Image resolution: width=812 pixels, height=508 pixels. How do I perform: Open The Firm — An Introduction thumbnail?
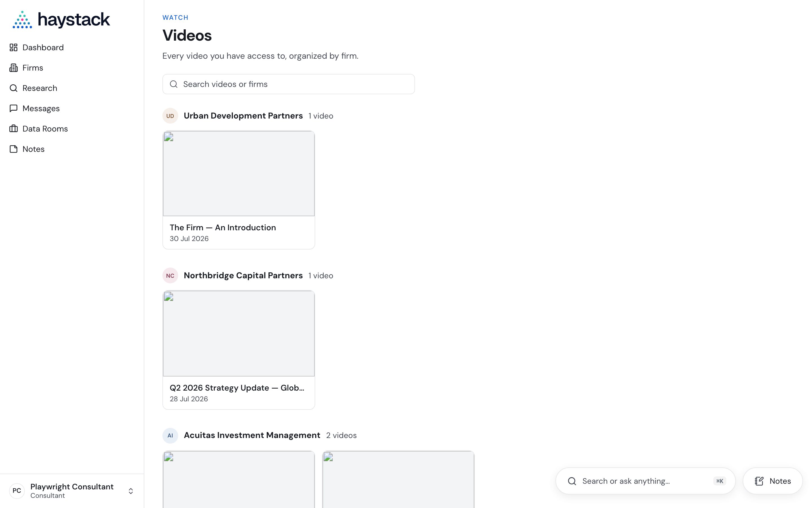tap(239, 173)
